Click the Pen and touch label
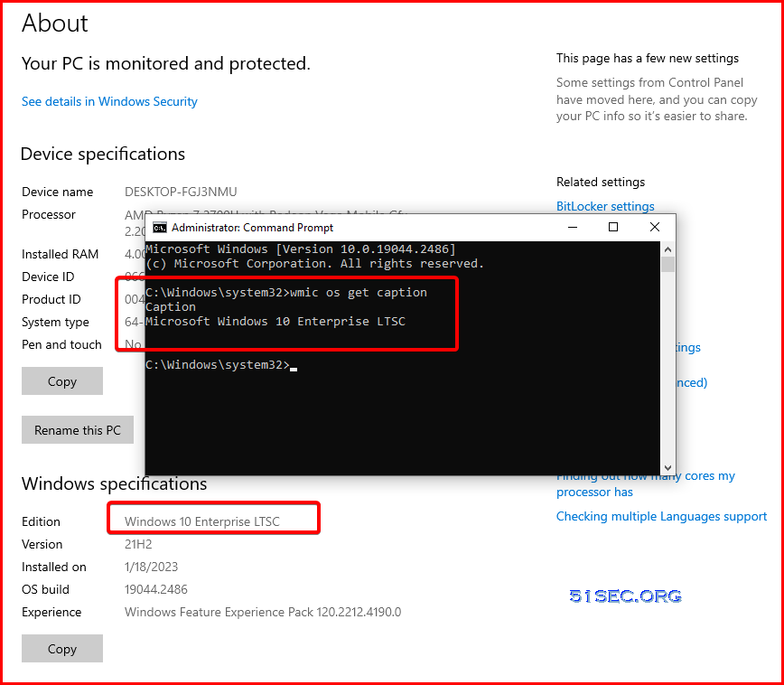Screen dimensions: 784x685 click(x=61, y=344)
